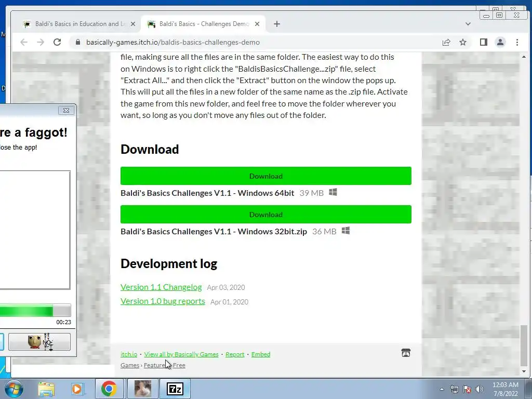
Task: Expand tab search chevron
Action: pos(468,24)
